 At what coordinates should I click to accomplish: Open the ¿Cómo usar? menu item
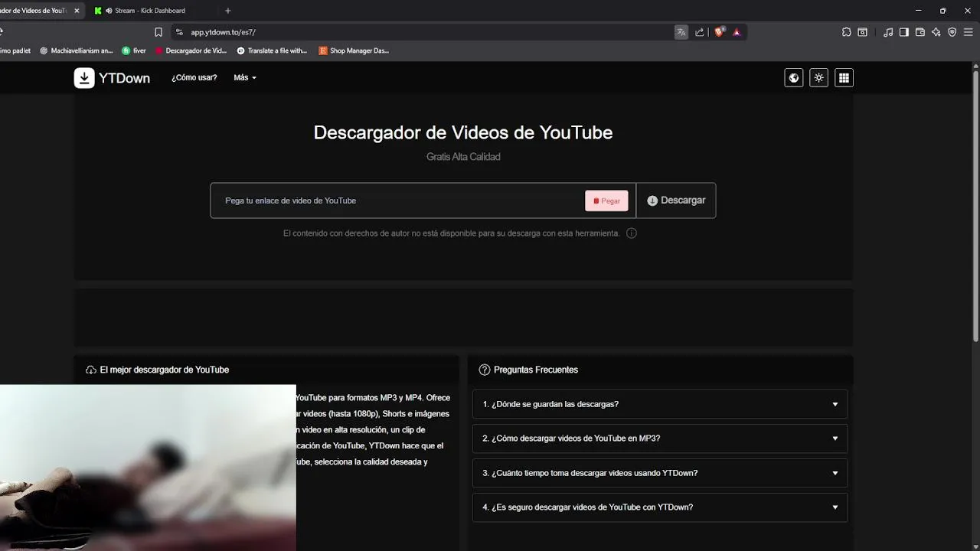point(194,78)
